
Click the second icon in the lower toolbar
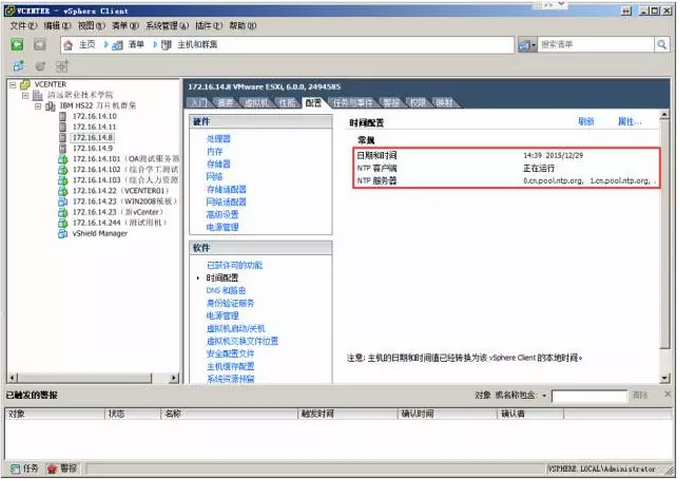(x=40, y=66)
